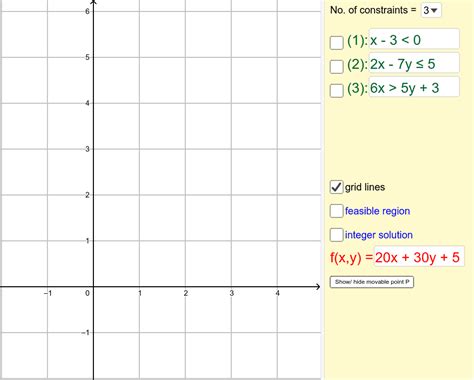Viewport: 474px width, 380px height.
Task: Click Show/hide movable point P button
Action: click(x=372, y=282)
